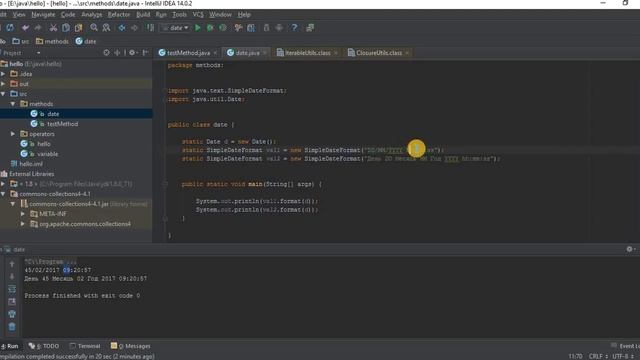
Task: Click 'methods' in the navigation breadcrumb
Action: (52, 41)
